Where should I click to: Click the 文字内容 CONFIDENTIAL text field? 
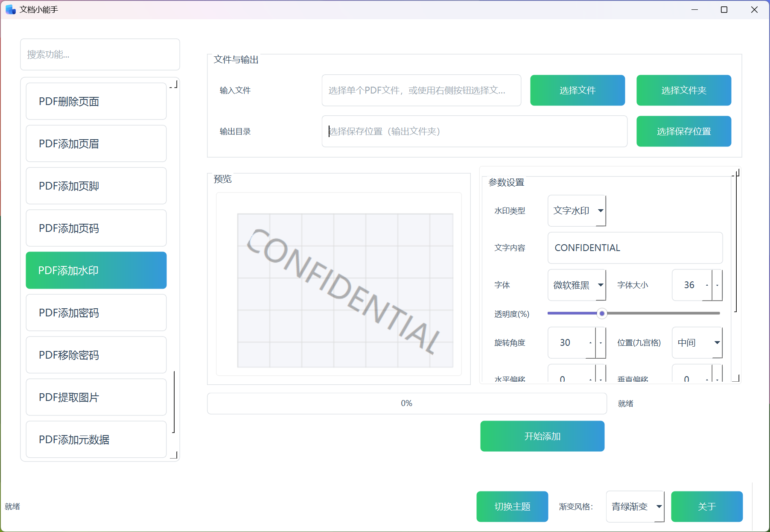tap(635, 248)
